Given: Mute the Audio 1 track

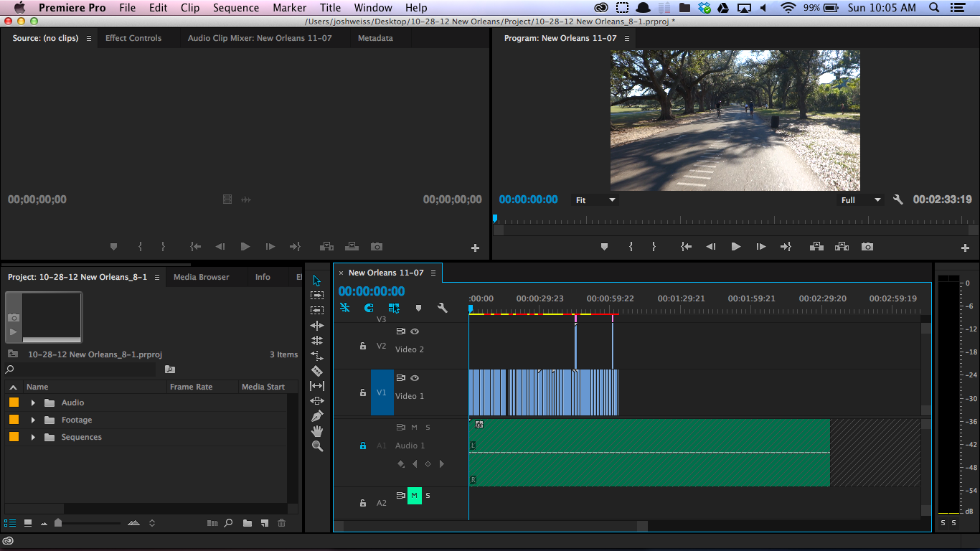Looking at the screenshot, I should (x=414, y=428).
